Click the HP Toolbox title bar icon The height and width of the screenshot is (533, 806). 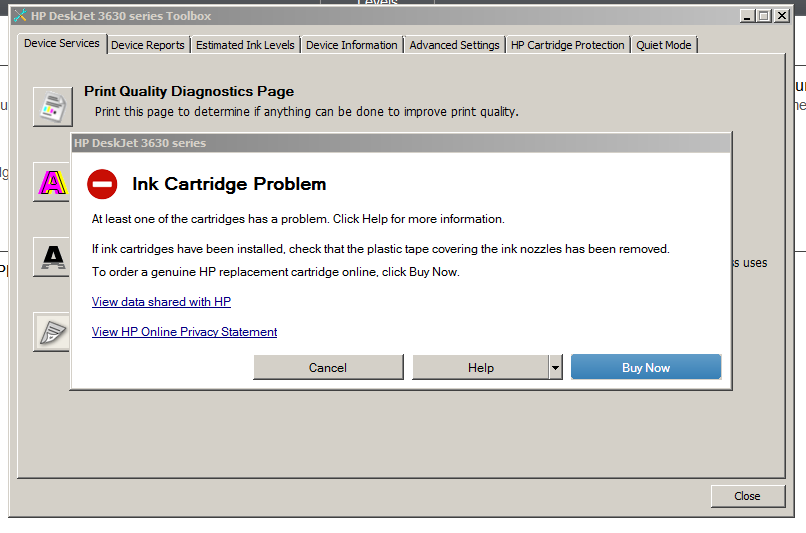[x=20, y=16]
